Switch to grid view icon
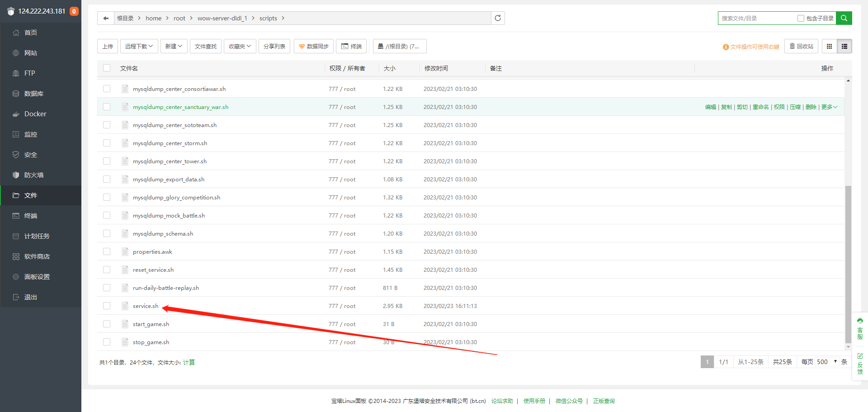The height and width of the screenshot is (412, 868). [829, 46]
